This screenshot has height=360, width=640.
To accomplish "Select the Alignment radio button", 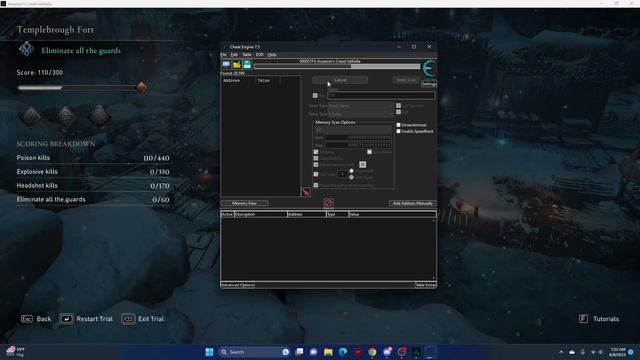I will click(351, 171).
